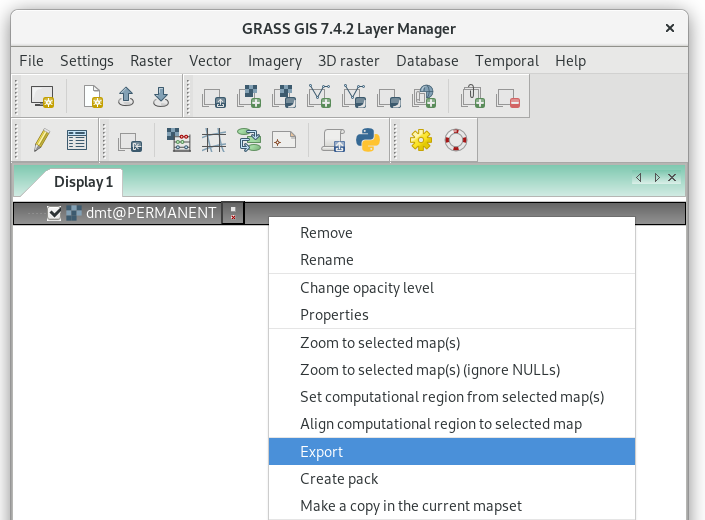This screenshot has height=520, width=705.
Task: Open Properties from context menu
Action: pyautogui.click(x=452, y=315)
